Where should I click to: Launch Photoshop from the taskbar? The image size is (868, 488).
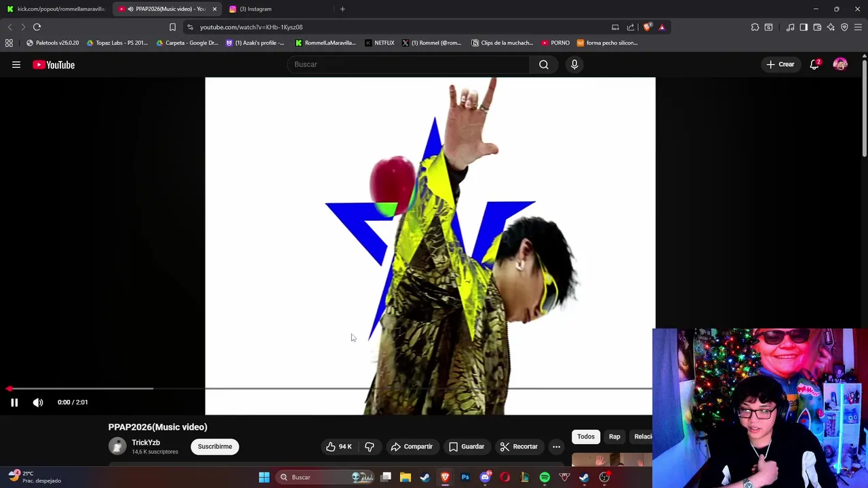465,477
